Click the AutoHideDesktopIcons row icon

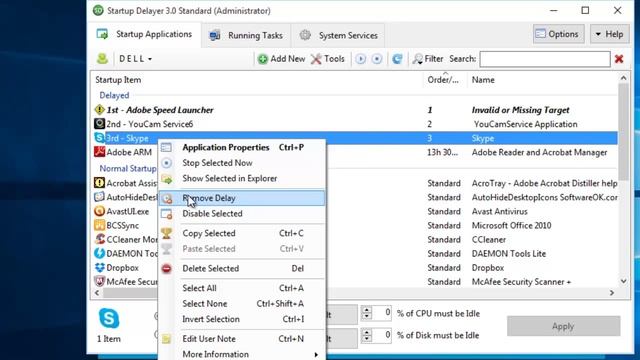(99, 197)
